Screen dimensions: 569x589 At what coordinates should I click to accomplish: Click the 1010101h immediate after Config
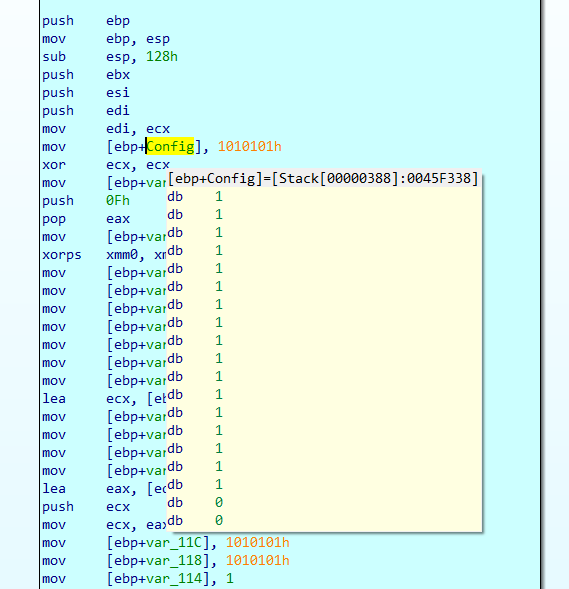pos(250,146)
